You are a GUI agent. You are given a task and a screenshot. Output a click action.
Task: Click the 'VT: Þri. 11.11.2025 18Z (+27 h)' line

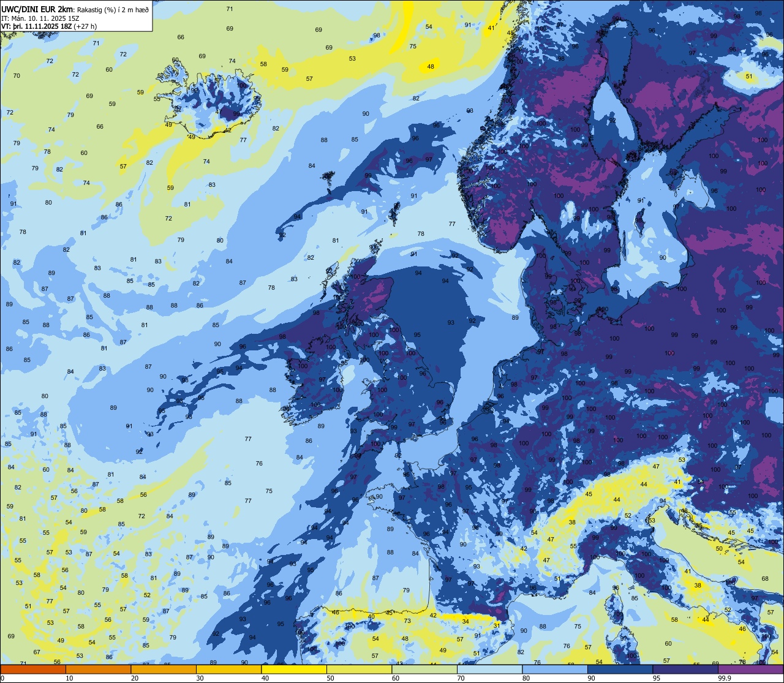tap(49, 26)
